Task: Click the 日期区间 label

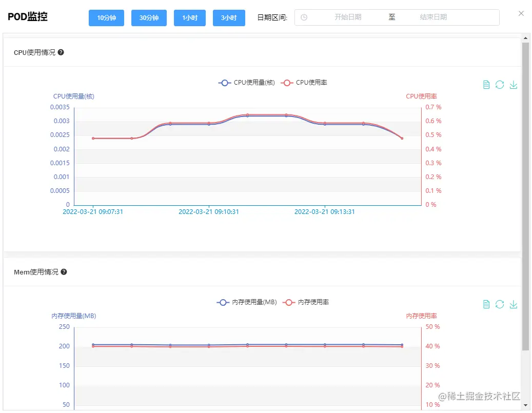Action: (272, 17)
